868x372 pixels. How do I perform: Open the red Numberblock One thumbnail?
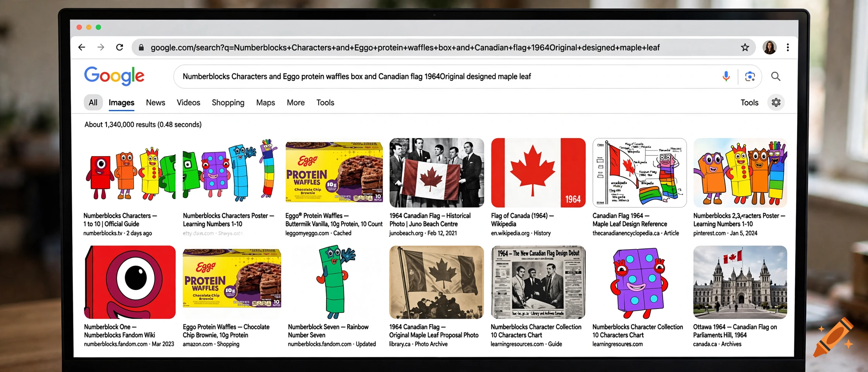pos(130,282)
